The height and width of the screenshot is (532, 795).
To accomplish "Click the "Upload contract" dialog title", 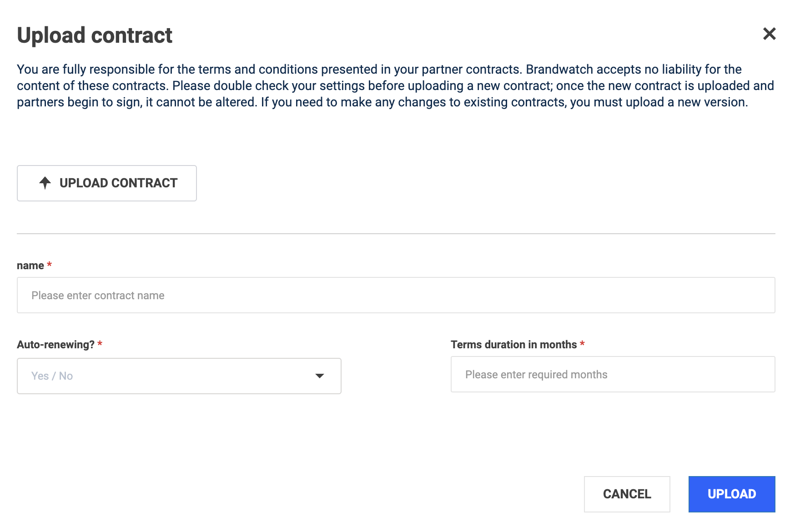I will tap(95, 35).
